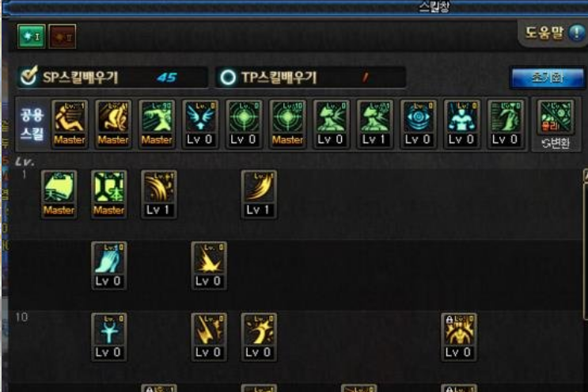Click the golden swirl Lv 1 skill
This screenshot has height=392, width=588.
point(159,194)
